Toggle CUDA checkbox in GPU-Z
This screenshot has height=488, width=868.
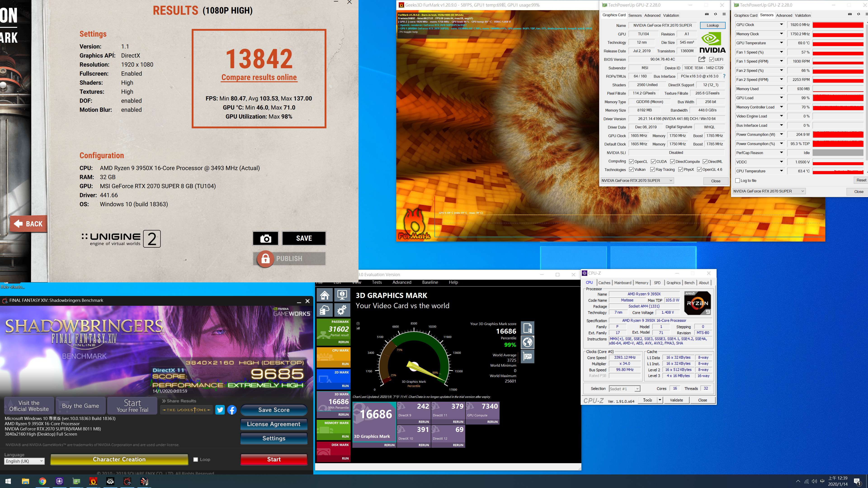(x=653, y=162)
